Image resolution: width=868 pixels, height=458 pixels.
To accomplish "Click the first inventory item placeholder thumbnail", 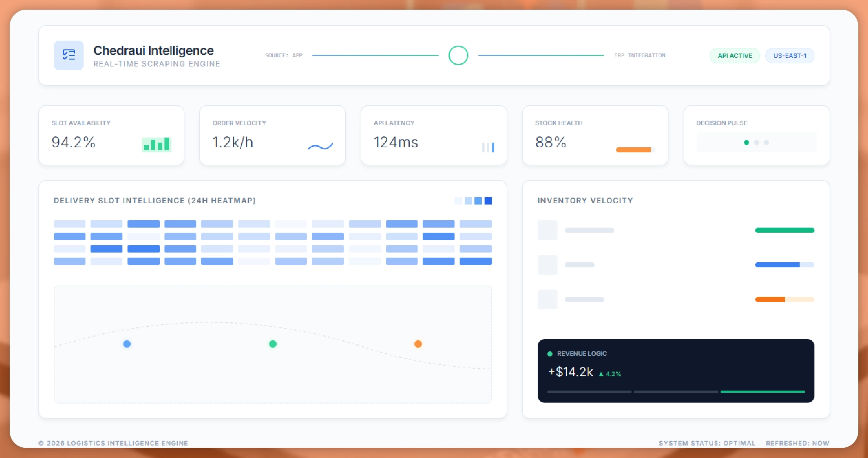I will [547, 230].
